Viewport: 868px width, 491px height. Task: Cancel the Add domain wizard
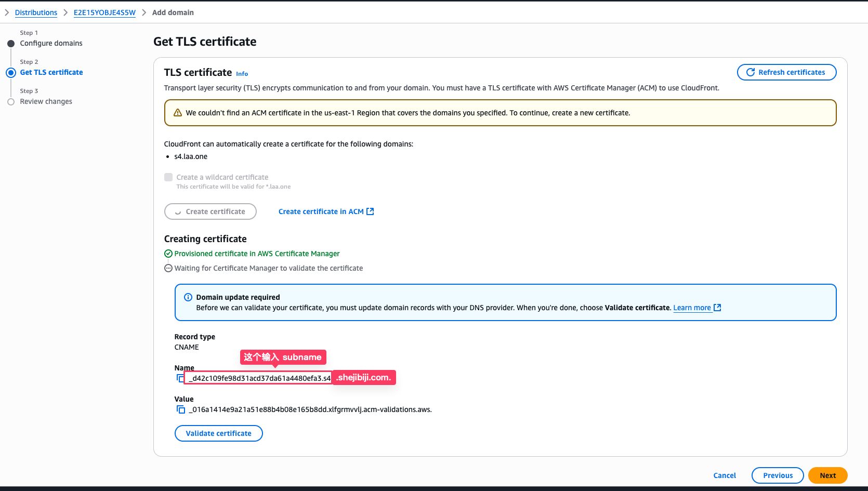coord(725,475)
